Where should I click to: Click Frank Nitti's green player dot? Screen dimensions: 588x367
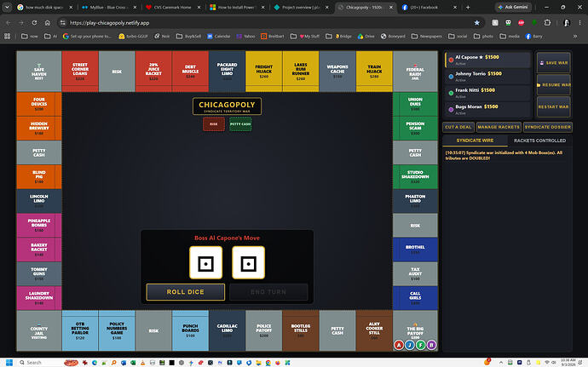tap(451, 93)
